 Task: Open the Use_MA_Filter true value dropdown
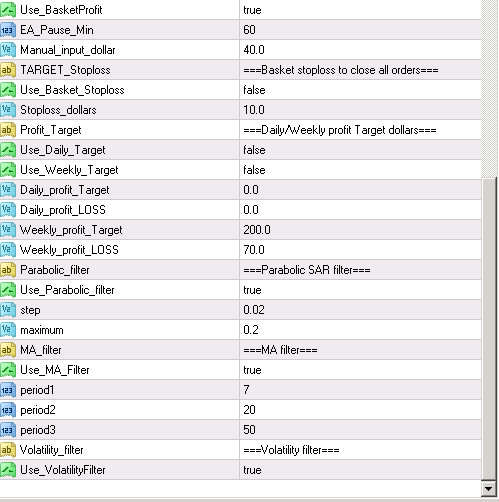tap(360, 370)
